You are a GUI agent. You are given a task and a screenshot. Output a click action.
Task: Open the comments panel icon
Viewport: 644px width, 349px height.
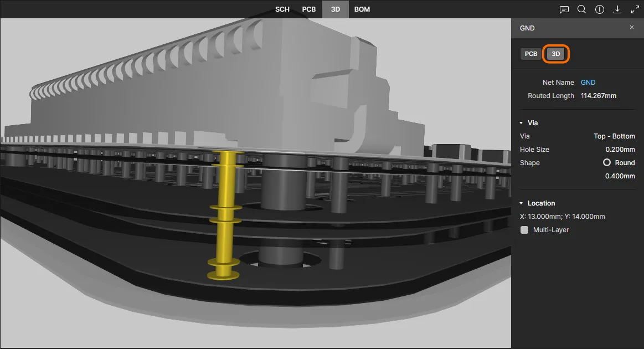[564, 9]
